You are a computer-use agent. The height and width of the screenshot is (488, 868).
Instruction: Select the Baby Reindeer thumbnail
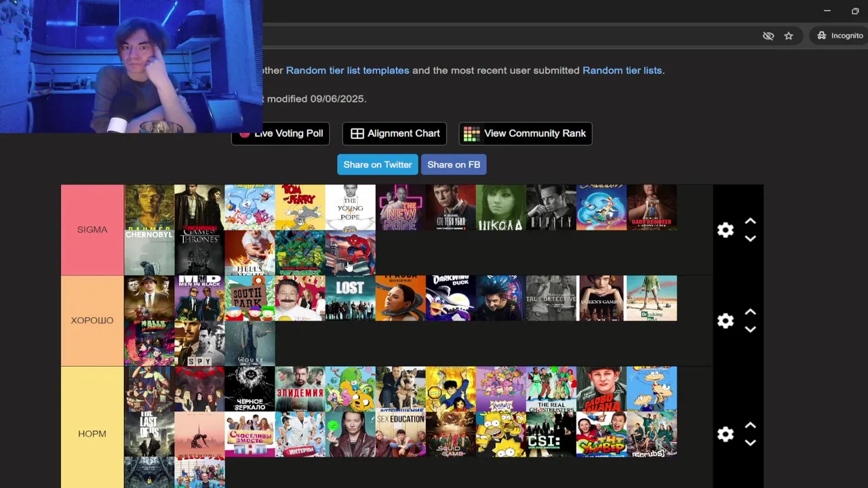(652, 207)
